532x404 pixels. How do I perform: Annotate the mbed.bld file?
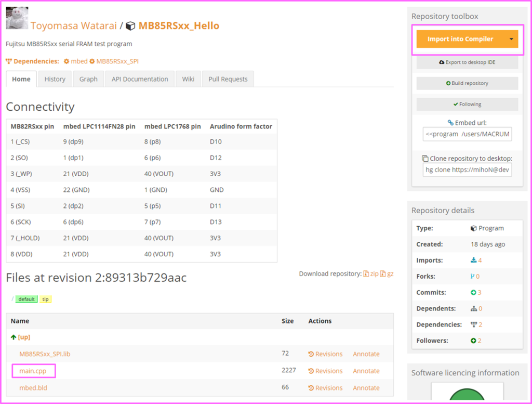tap(366, 388)
